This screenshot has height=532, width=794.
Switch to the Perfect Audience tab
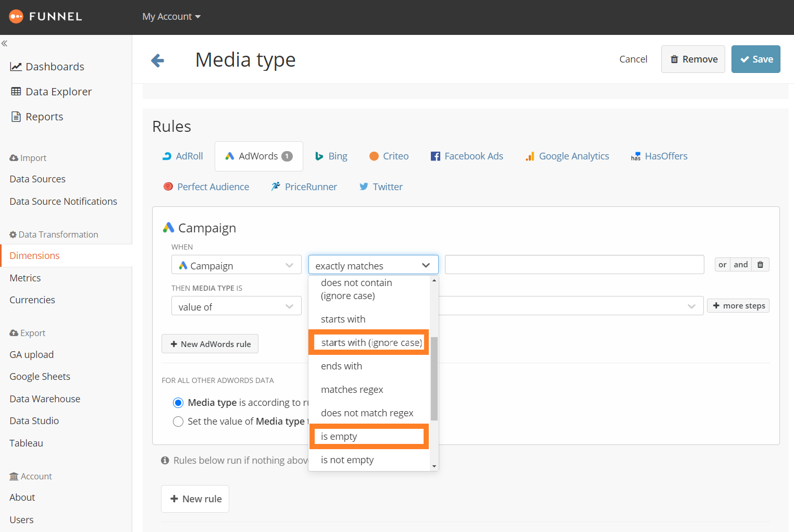click(206, 187)
